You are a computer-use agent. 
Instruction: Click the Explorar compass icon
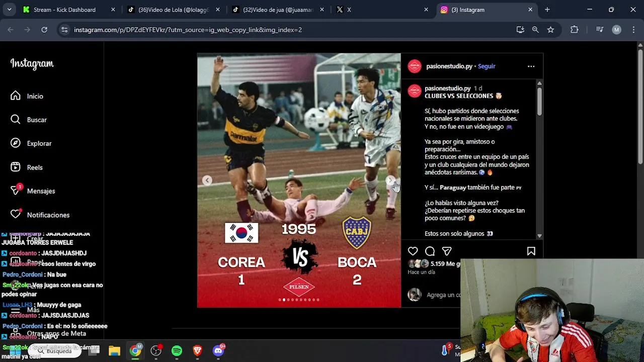click(16, 143)
